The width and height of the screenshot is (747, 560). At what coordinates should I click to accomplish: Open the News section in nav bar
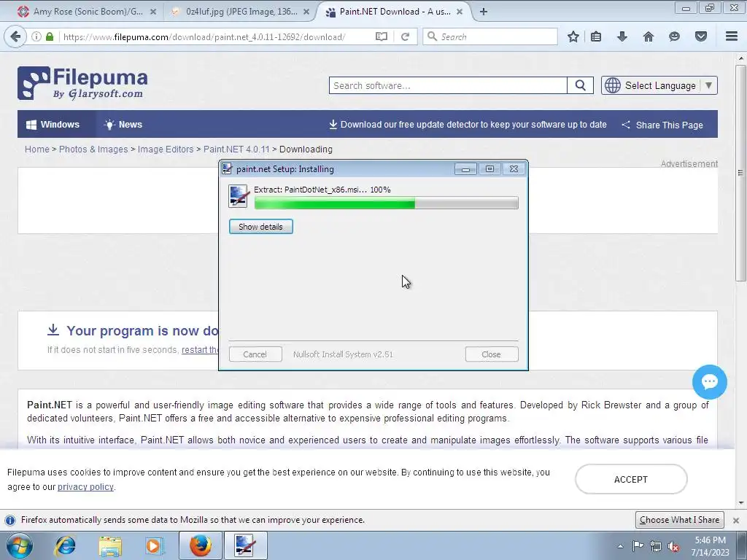pos(123,124)
